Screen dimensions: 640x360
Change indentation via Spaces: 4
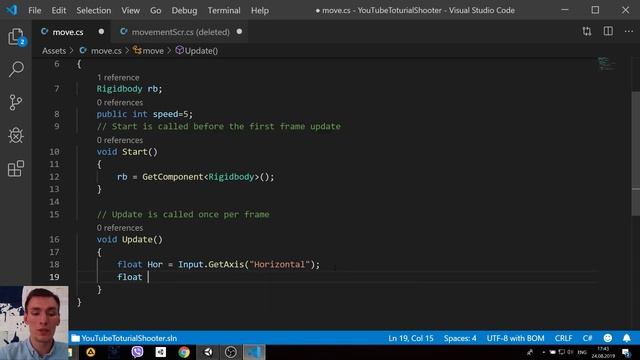coord(460,338)
